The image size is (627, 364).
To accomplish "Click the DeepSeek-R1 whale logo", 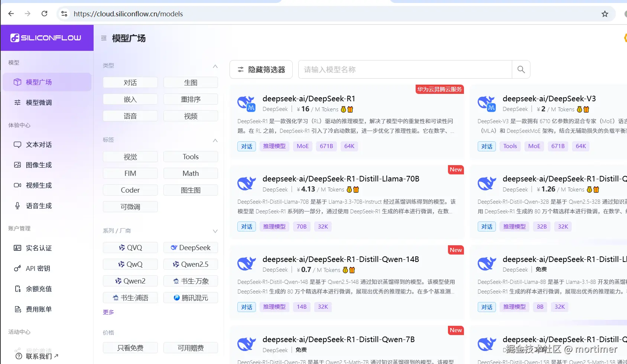I will (x=247, y=104).
